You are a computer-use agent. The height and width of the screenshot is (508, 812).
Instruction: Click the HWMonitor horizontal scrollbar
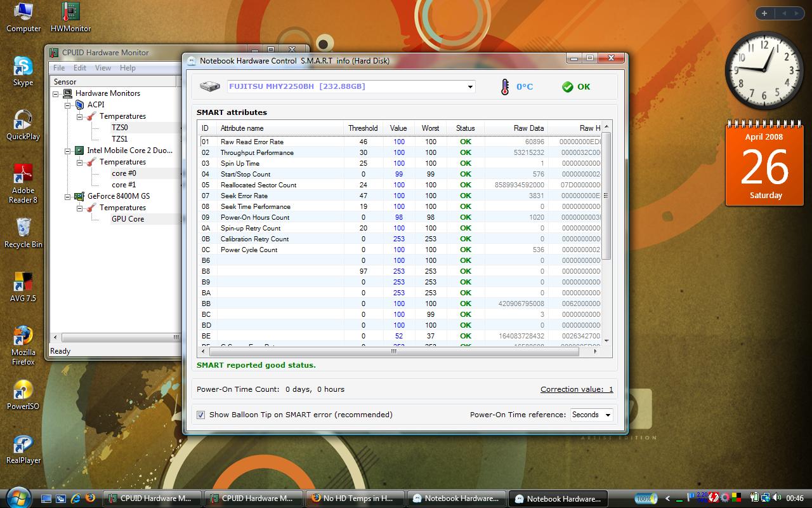click(x=117, y=338)
